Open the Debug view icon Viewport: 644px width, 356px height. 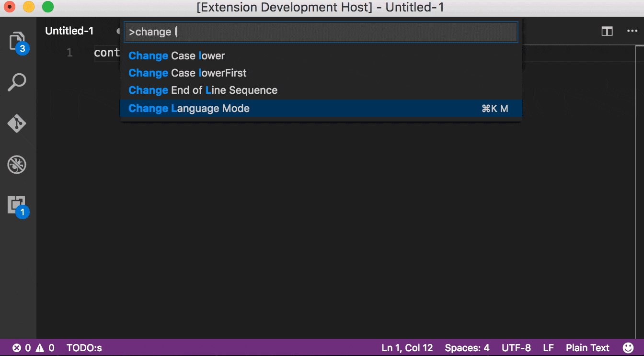[x=17, y=165]
